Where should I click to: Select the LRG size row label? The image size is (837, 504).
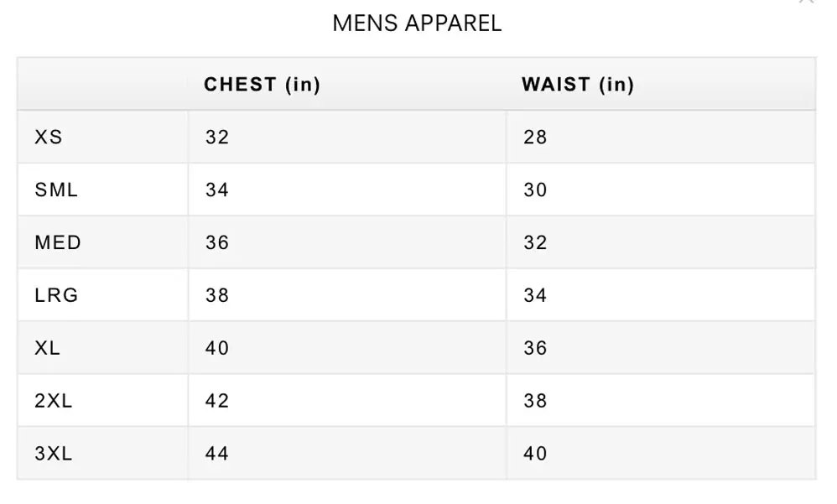click(56, 295)
